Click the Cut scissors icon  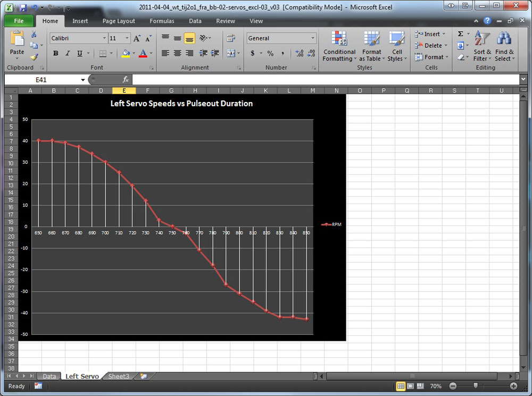[34, 34]
